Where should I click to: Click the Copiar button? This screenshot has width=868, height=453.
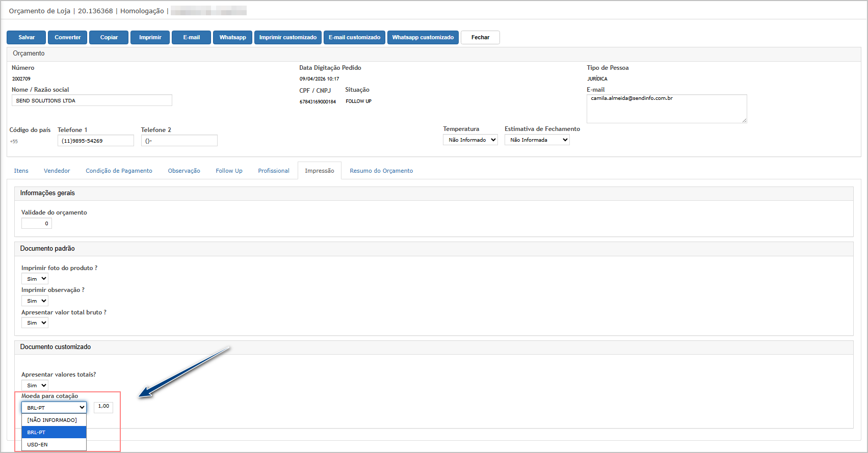click(x=109, y=38)
